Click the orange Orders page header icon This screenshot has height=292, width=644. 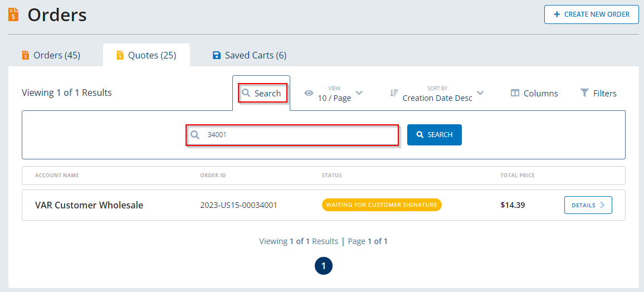click(x=13, y=14)
